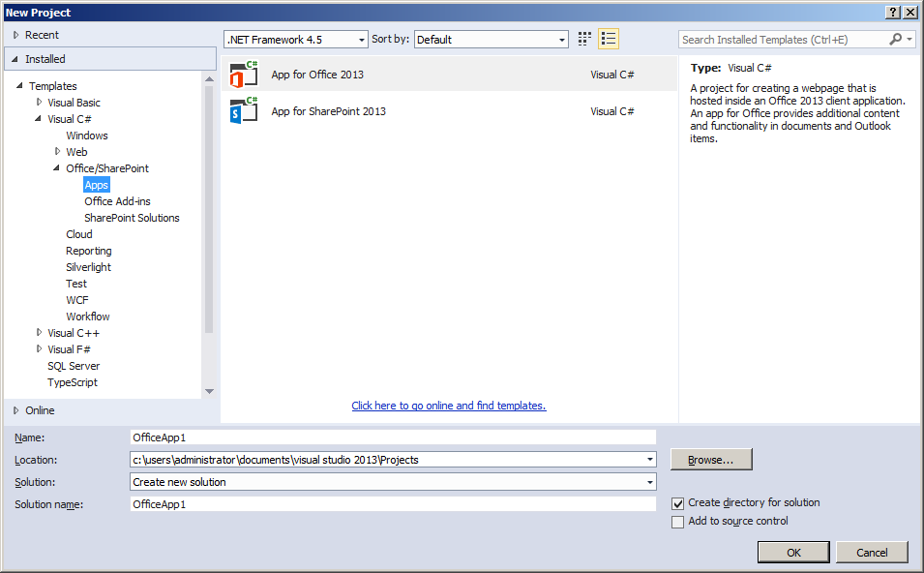Select the Workflow category

(88, 317)
